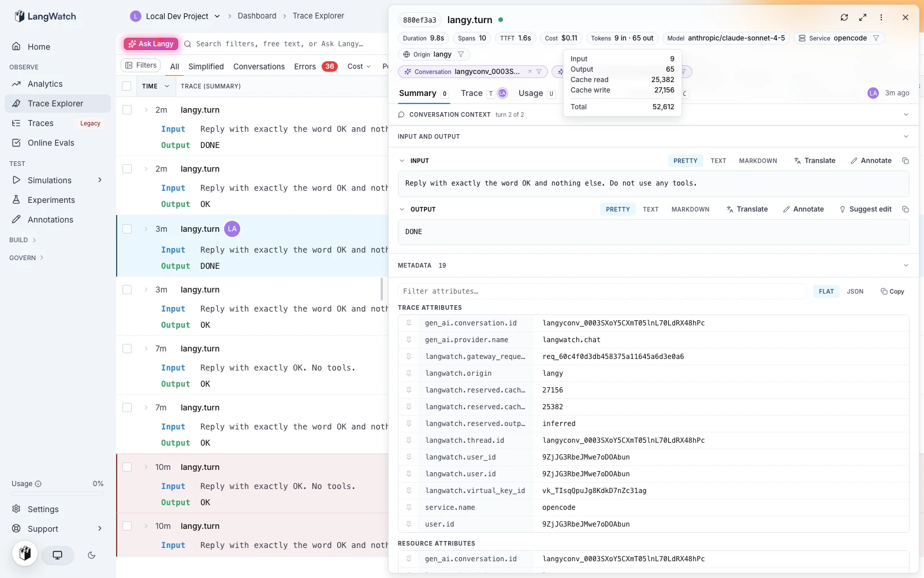Collapse the INPUT block chevron
Image resolution: width=924 pixels, height=578 pixels.
(402, 161)
